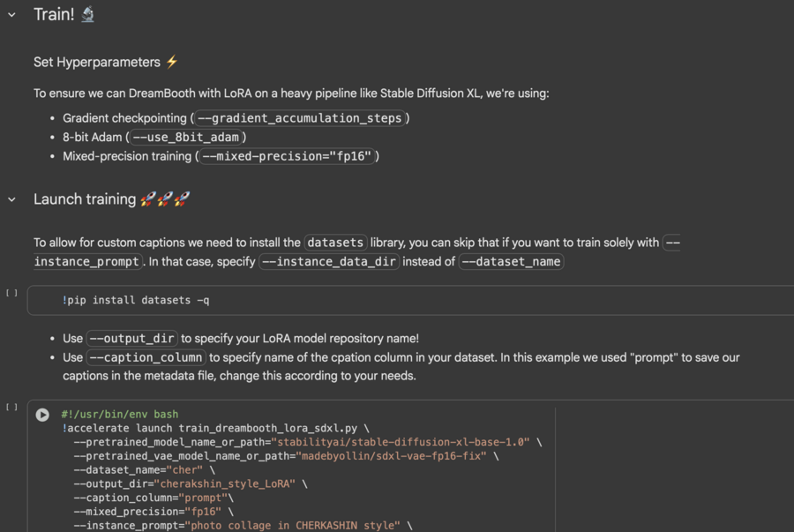This screenshot has width=794, height=532.
Task: Click the --output_dir inline code in bullet
Action: pyautogui.click(x=132, y=339)
